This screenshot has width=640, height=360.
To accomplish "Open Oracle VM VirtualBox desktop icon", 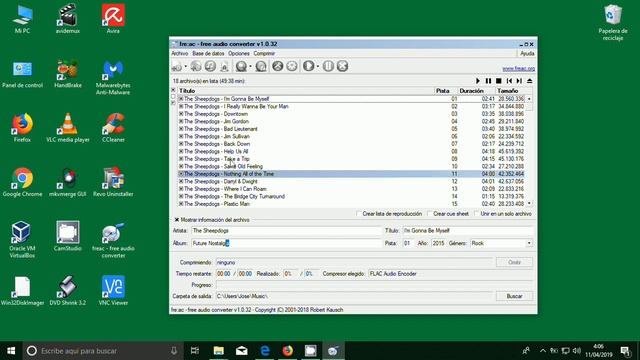I will click(22, 240).
